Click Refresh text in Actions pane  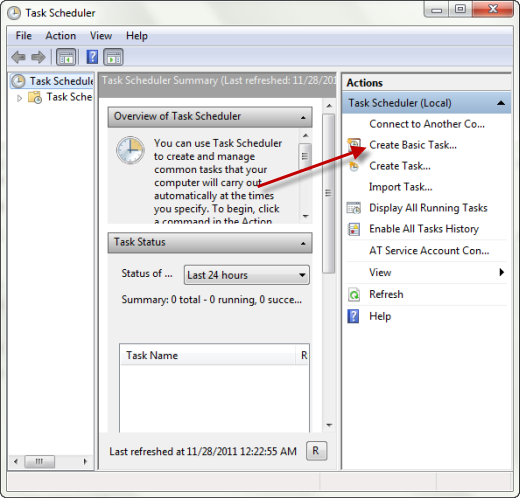tap(386, 294)
